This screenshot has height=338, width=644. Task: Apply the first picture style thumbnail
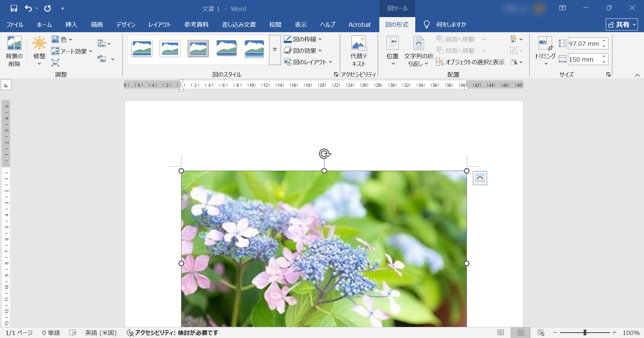click(142, 48)
